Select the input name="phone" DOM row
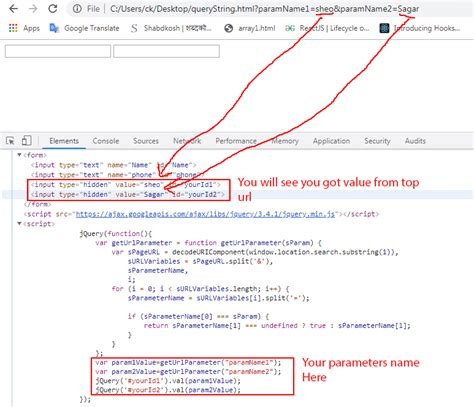 coord(117,175)
